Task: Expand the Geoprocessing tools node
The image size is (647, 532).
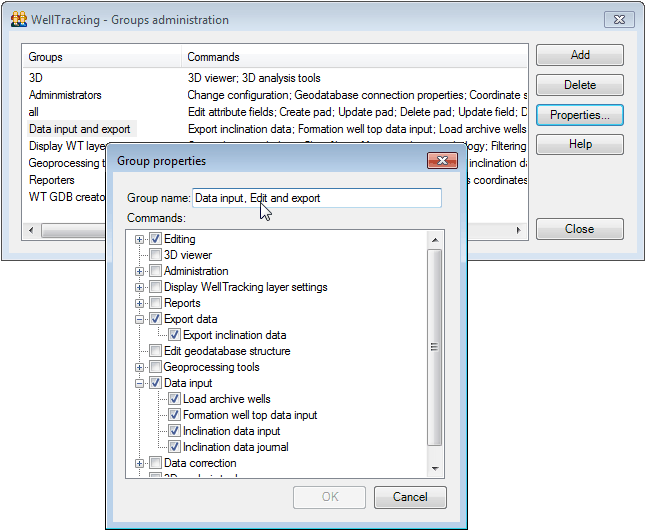Action: (x=139, y=367)
